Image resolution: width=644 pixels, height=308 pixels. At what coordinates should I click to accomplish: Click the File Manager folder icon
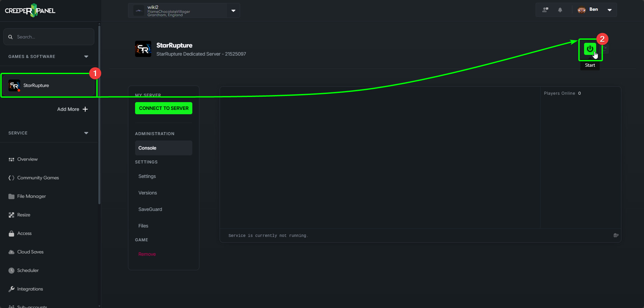[x=11, y=196]
